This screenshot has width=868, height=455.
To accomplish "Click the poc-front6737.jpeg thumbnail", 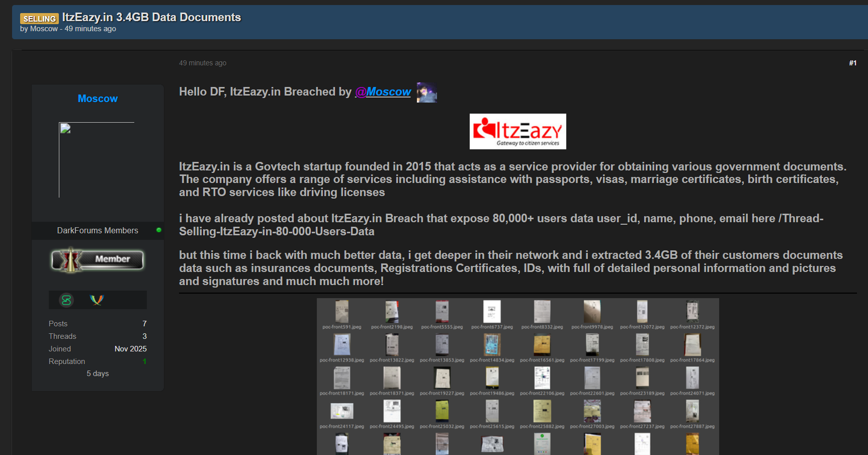I will click(492, 312).
